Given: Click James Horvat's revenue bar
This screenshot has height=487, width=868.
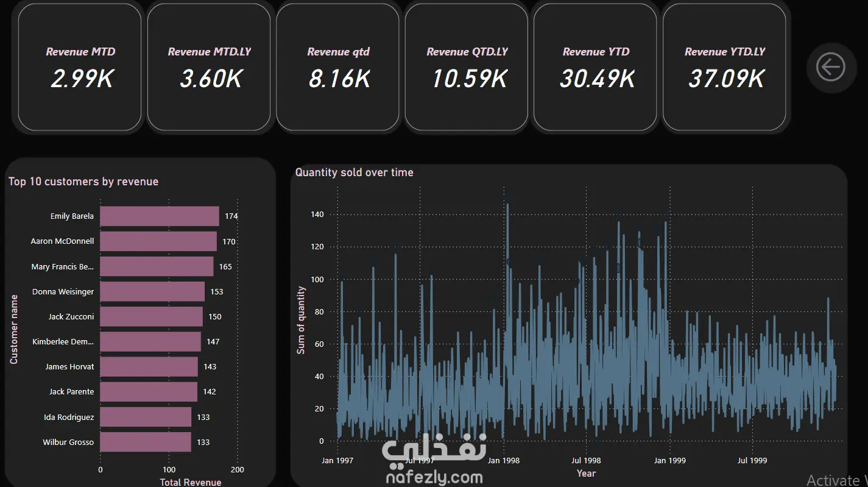Looking at the screenshot, I should pyautogui.click(x=149, y=366).
